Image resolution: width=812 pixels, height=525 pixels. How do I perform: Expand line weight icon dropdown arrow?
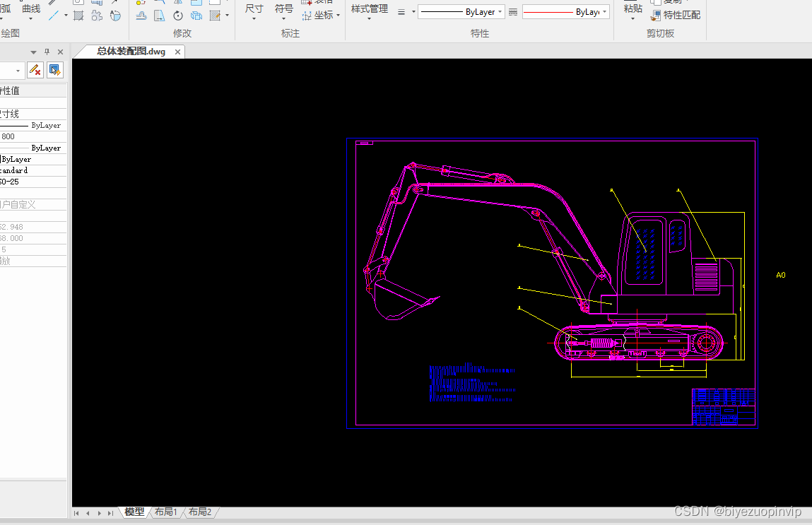tap(413, 12)
